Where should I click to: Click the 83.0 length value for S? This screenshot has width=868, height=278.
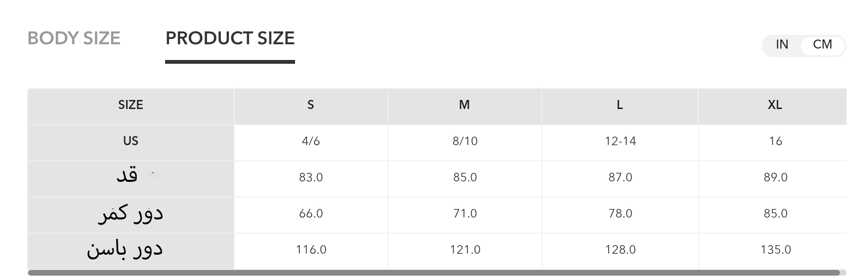pyautogui.click(x=311, y=178)
